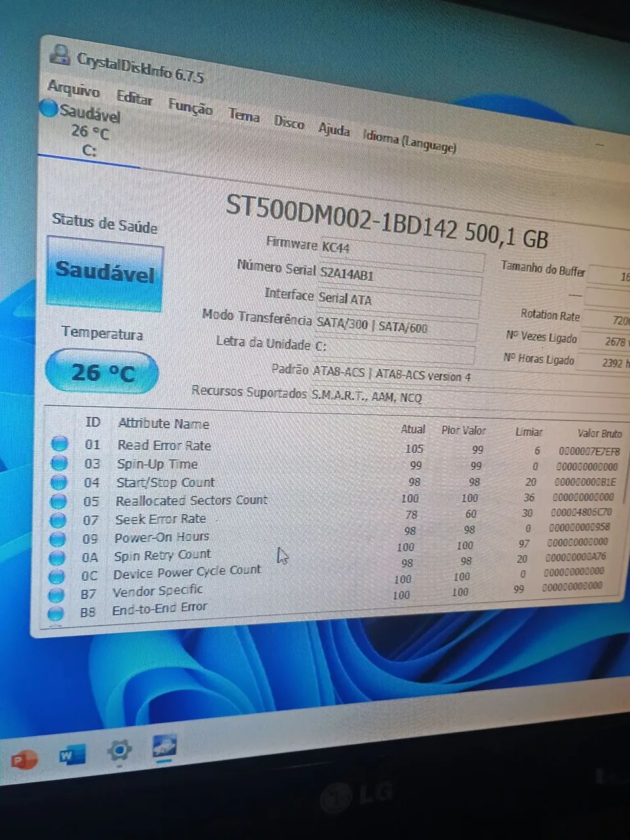630x840 pixels.
Task: Click the Atual value 105 for Read Error Rate
Action: (414, 449)
